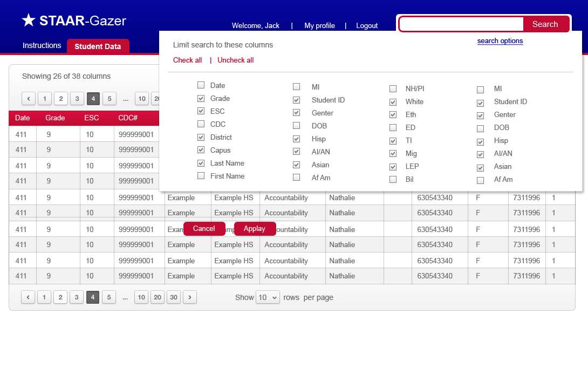Switch to the Instructions tab
This screenshot has height=368, width=588.
(x=42, y=46)
